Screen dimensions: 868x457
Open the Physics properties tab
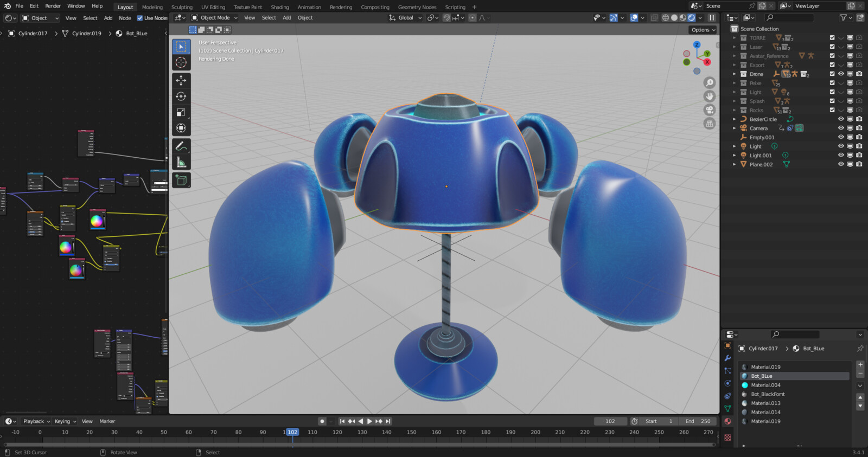click(727, 383)
